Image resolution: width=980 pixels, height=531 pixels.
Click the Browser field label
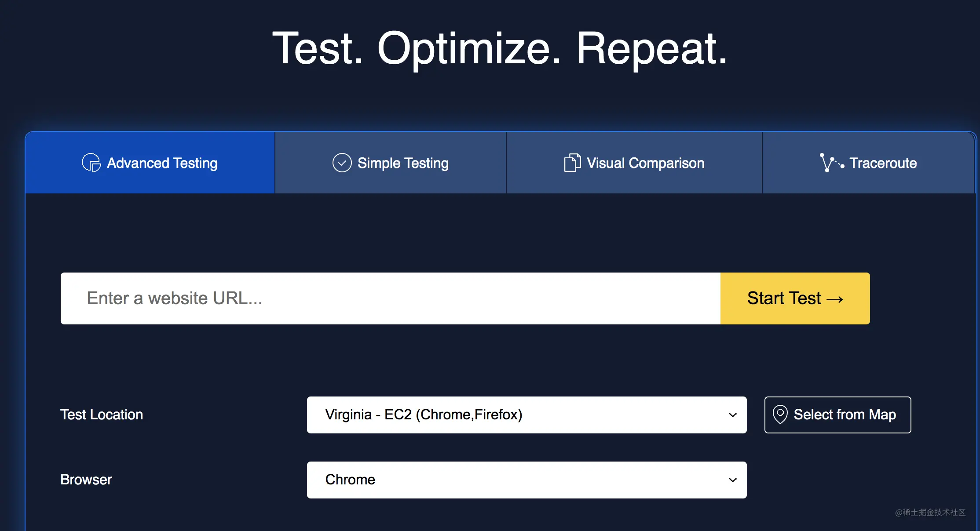[86, 480]
